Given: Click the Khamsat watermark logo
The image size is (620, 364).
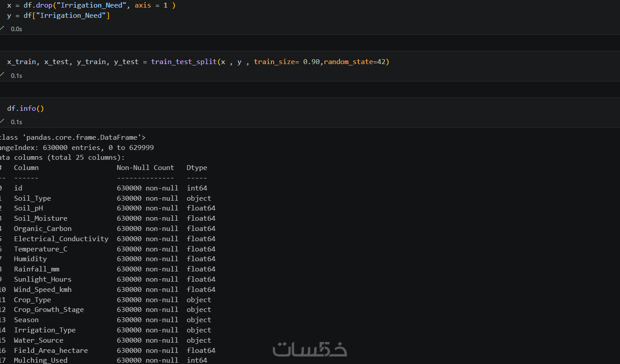Looking at the screenshot, I should pos(310,349).
